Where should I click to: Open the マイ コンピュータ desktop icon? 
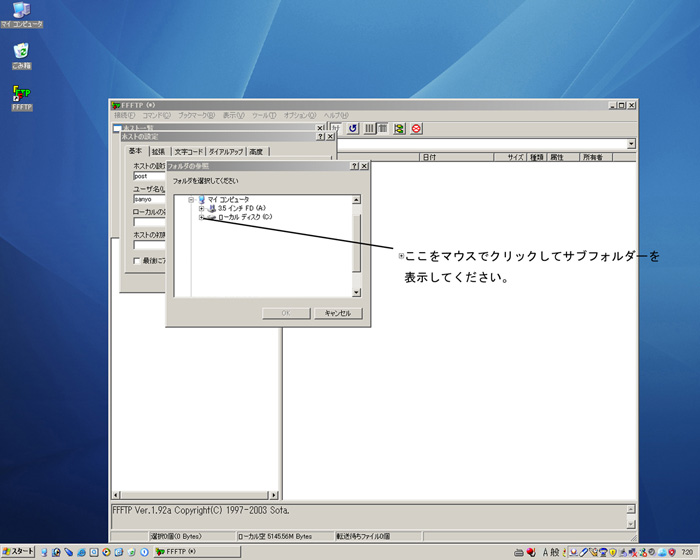click(21, 15)
